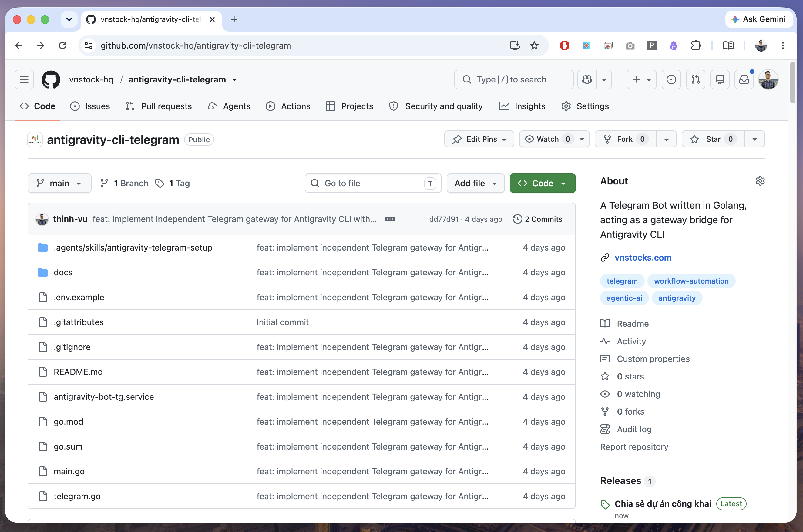
Task: Open the repository name switcher caret
Action: [234, 80]
